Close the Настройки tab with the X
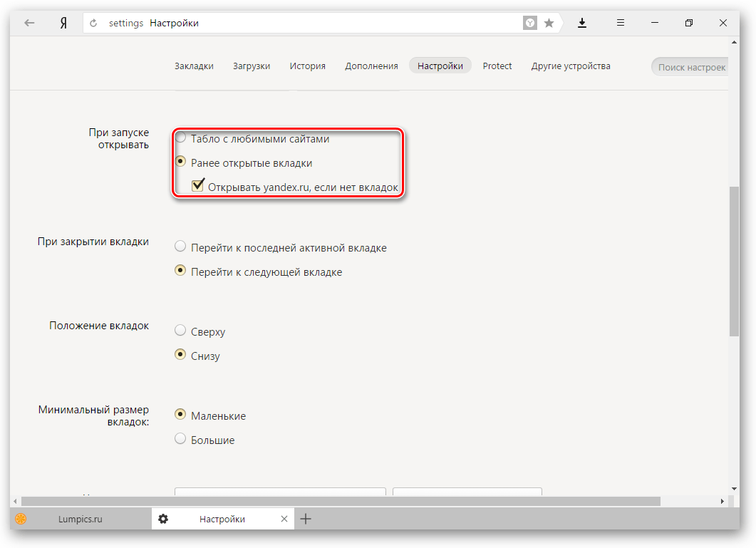The image size is (756, 548). pos(284,519)
